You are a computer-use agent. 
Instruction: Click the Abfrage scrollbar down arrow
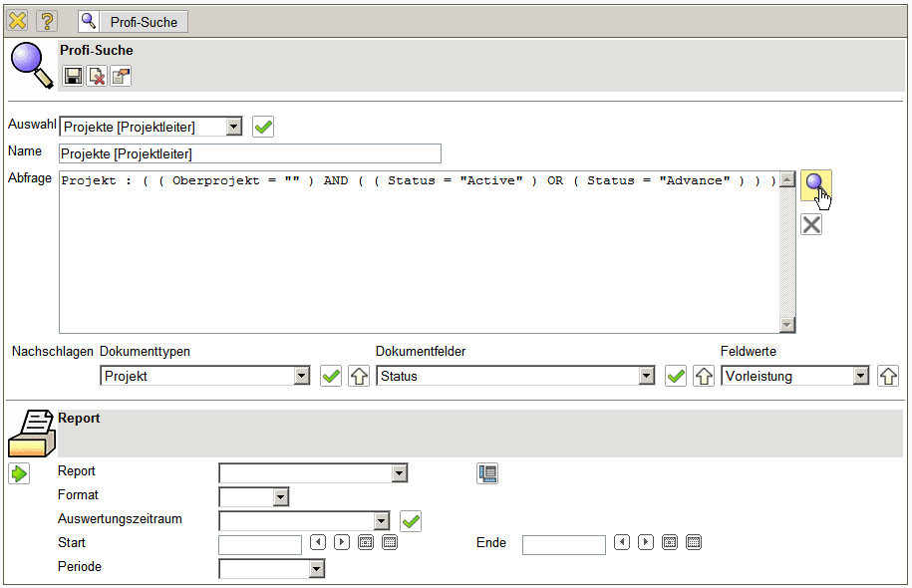point(787,325)
